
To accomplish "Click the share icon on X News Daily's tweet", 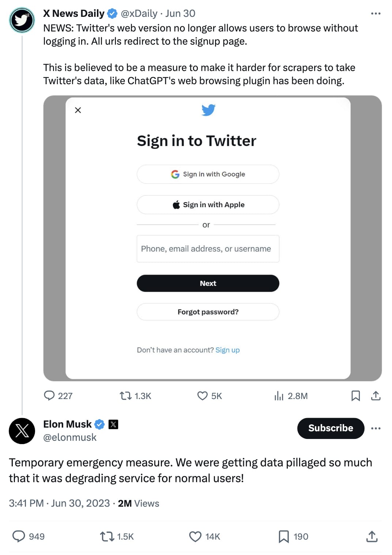I will point(376,396).
